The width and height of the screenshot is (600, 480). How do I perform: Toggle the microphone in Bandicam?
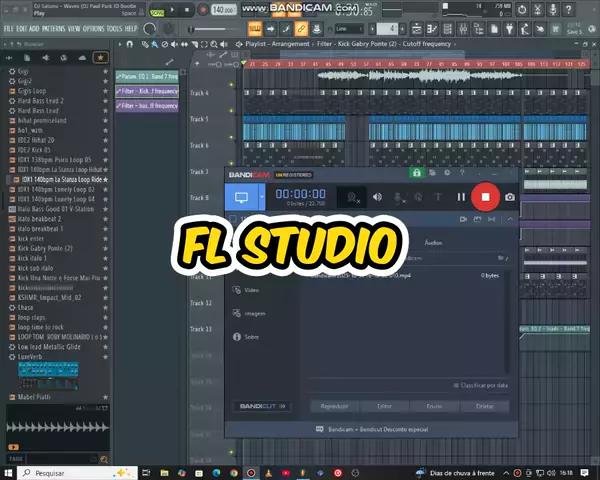tap(398, 197)
